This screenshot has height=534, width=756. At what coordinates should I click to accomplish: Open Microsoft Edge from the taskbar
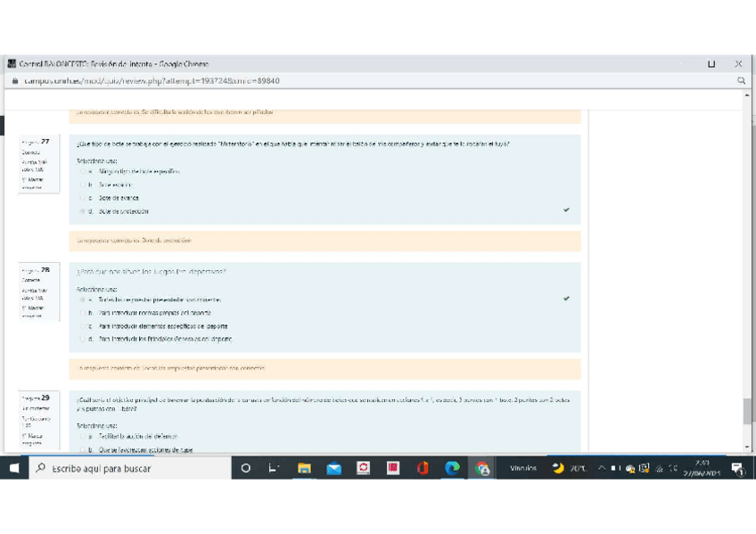[452, 468]
